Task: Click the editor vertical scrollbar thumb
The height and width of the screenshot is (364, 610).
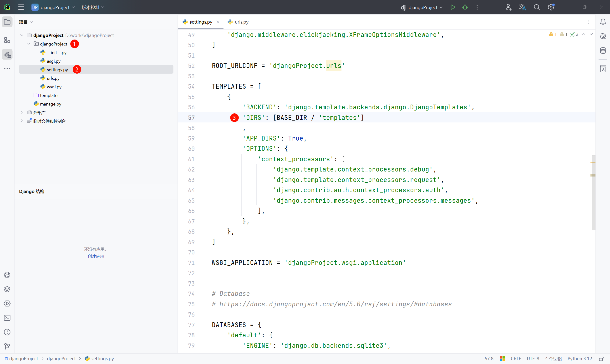Action: tap(593, 192)
